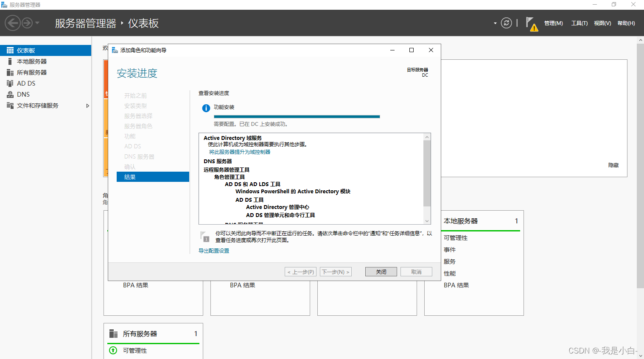Click the 所有服务器 tile icon

click(x=113, y=334)
